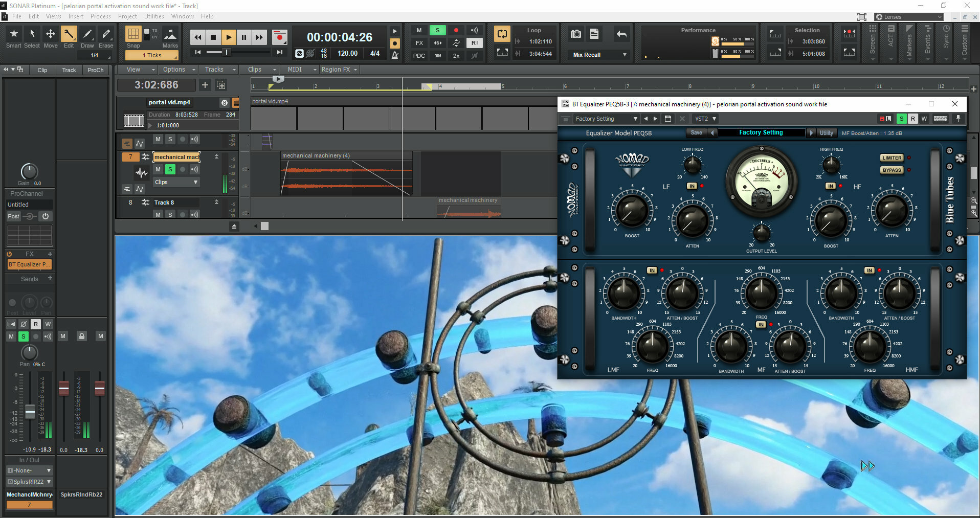The image size is (980, 518).
Task: Open the SpkrsRlR22 output dropdown
Action: coord(29,482)
